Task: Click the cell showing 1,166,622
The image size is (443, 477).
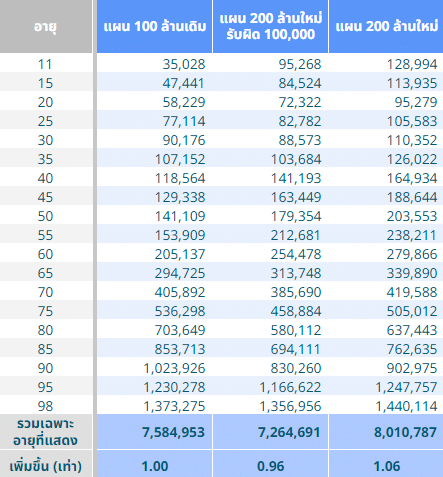Action: [x=270, y=387]
